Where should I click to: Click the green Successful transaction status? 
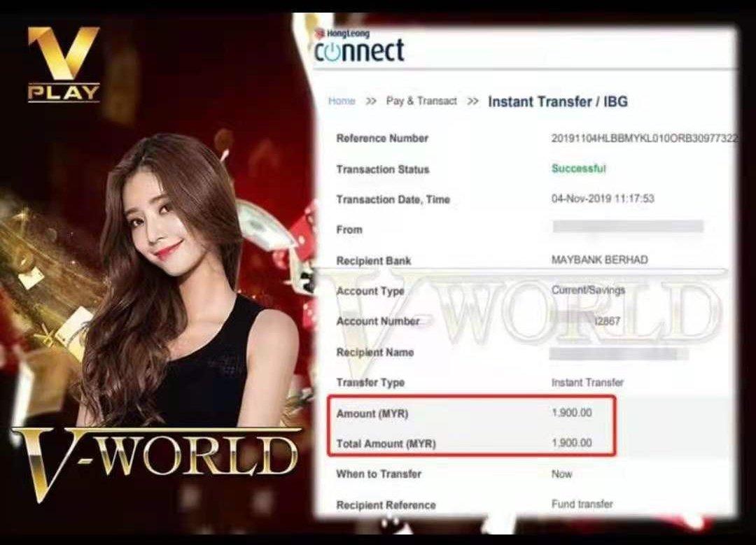(x=578, y=169)
